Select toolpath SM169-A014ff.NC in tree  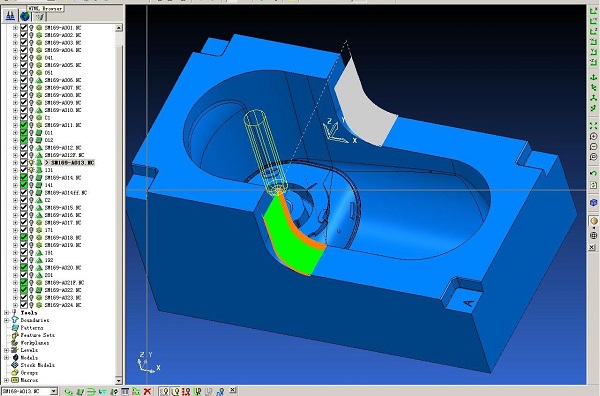click(66, 192)
